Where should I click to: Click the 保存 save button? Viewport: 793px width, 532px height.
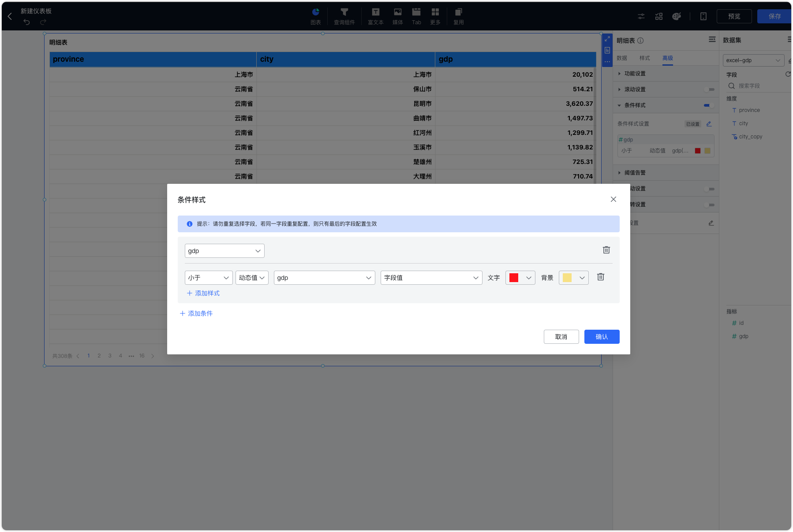(774, 16)
